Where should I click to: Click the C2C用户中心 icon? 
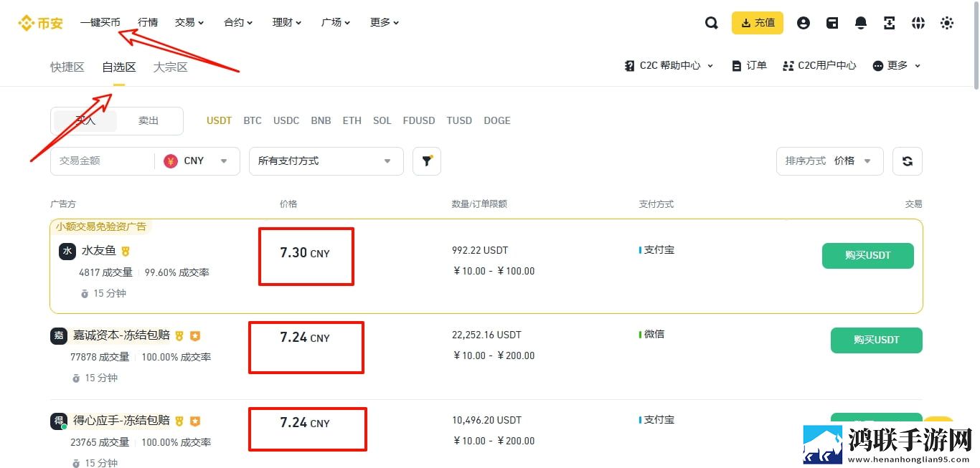pos(788,66)
